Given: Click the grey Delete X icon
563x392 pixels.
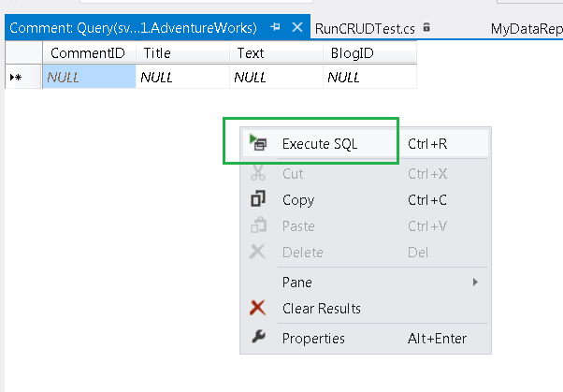Looking at the screenshot, I should point(259,253).
